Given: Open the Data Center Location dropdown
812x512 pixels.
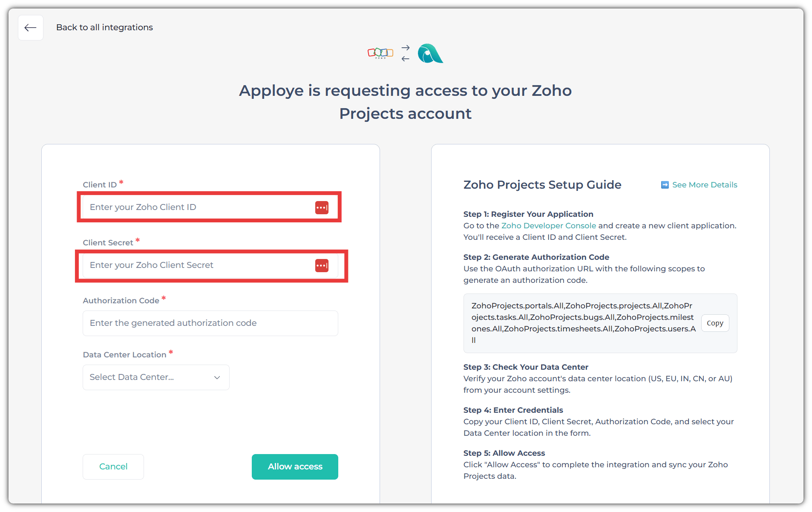Looking at the screenshot, I should tap(156, 377).
